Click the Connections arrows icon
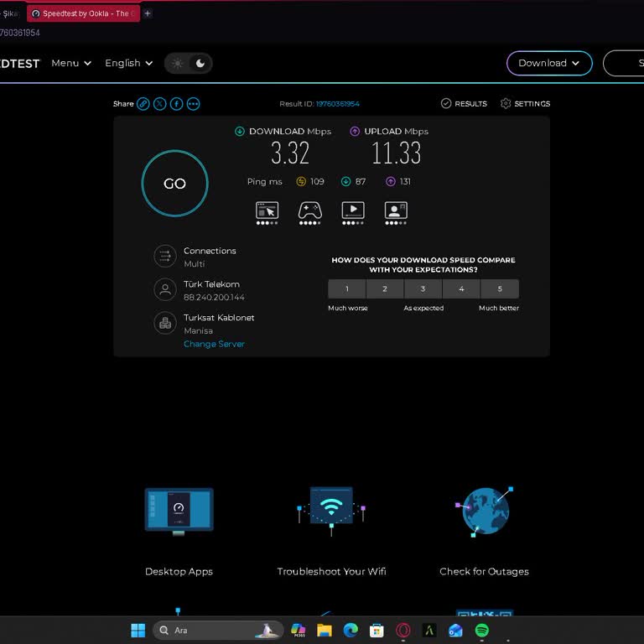The image size is (644, 644). 165,257
